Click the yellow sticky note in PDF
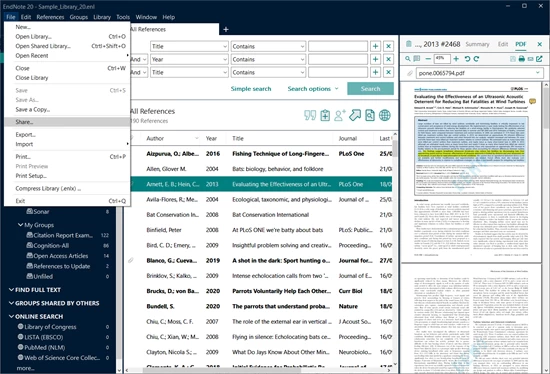 click(532, 101)
